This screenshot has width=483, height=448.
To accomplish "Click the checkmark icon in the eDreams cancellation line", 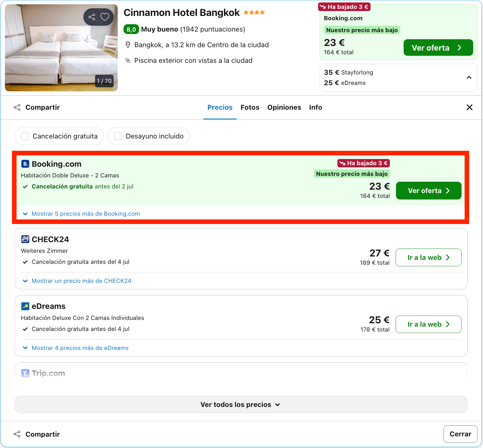I will coord(25,329).
